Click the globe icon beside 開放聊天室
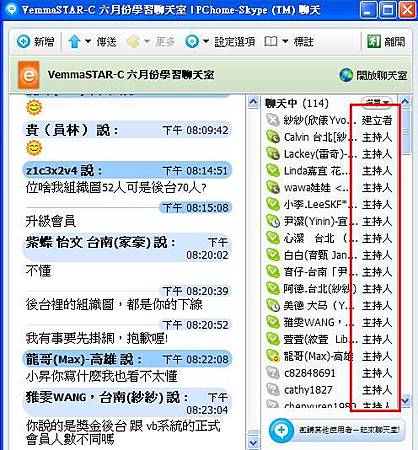This screenshot has width=418, height=450. [x=346, y=75]
